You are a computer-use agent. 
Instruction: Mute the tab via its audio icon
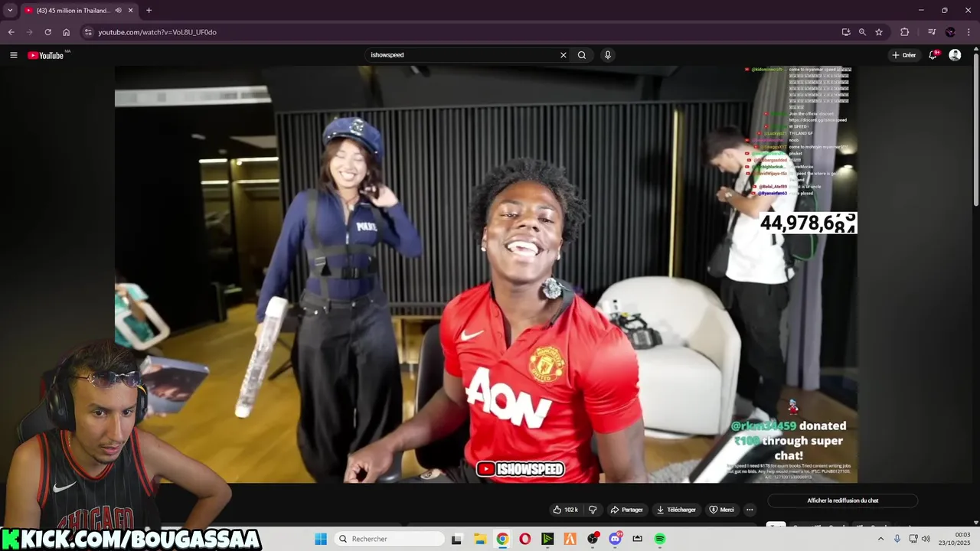(x=118, y=11)
